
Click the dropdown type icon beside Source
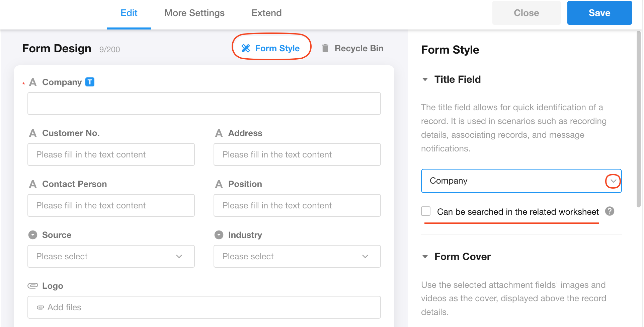pyautogui.click(x=33, y=235)
